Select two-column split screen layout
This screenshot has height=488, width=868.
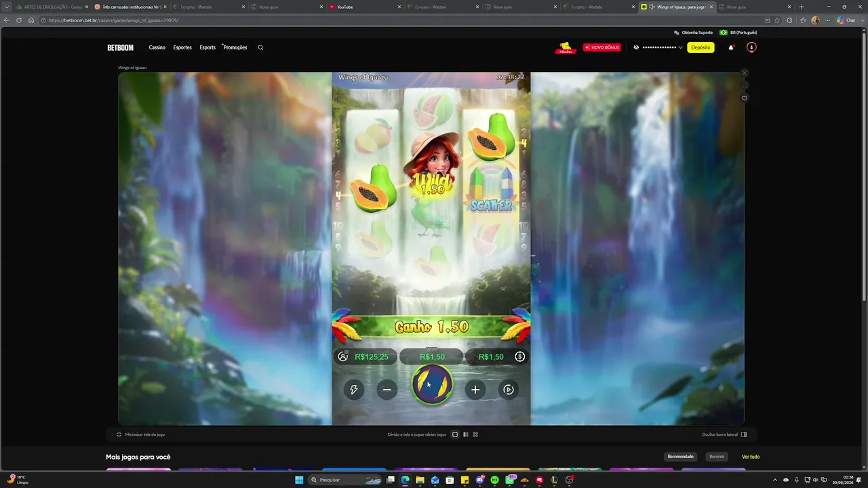coord(465,434)
